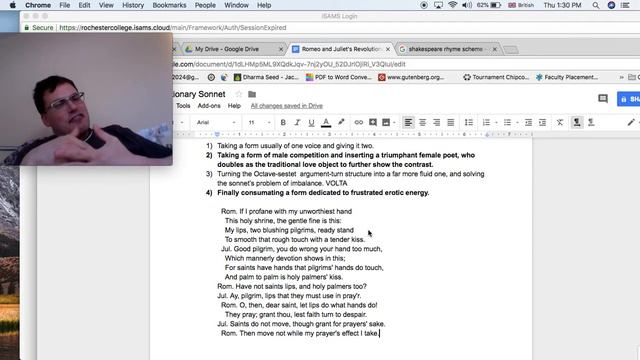Open the Faculty Placement bookmark
The height and width of the screenshot is (360, 640).
click(567, 77)
